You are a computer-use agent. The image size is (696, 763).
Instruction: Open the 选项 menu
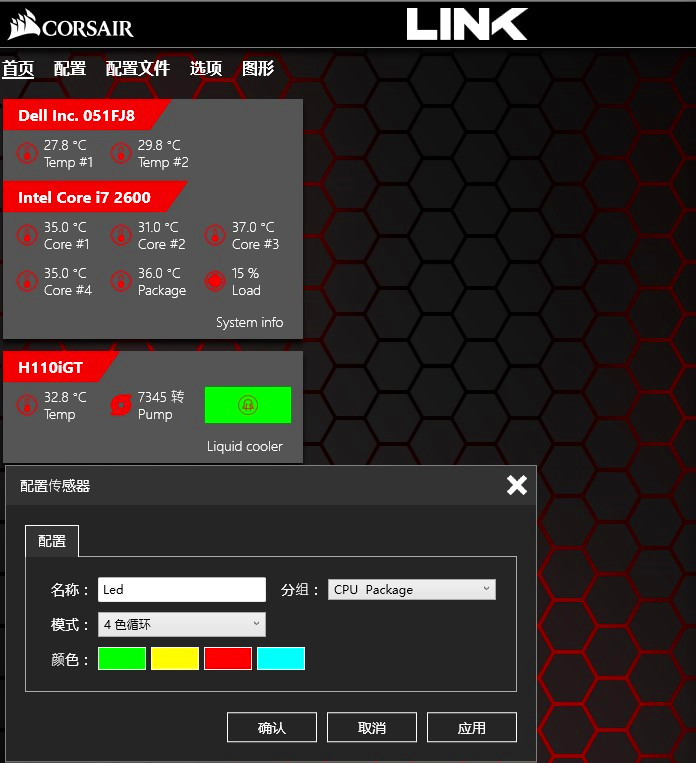click(206, 69)
